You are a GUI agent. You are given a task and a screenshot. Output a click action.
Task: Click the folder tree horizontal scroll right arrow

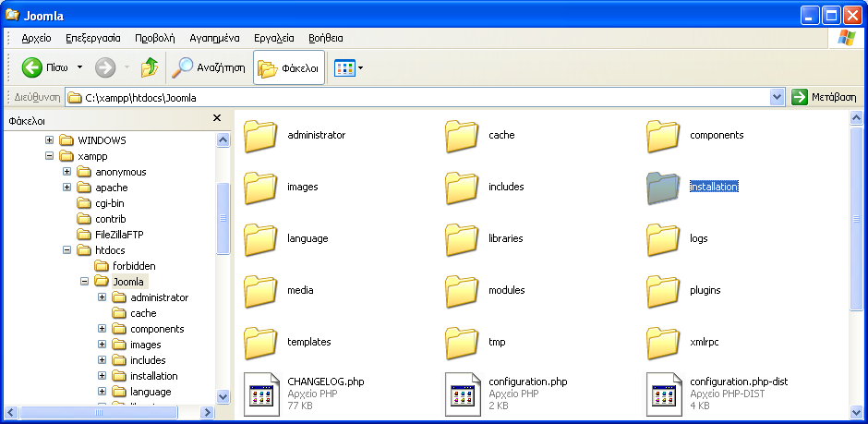click(207, 412)
